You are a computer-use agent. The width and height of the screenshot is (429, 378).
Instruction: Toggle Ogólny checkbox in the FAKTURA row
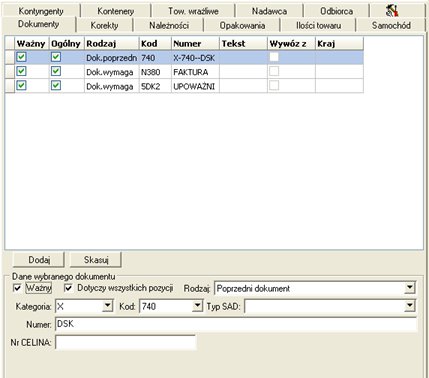click(56, 71)
